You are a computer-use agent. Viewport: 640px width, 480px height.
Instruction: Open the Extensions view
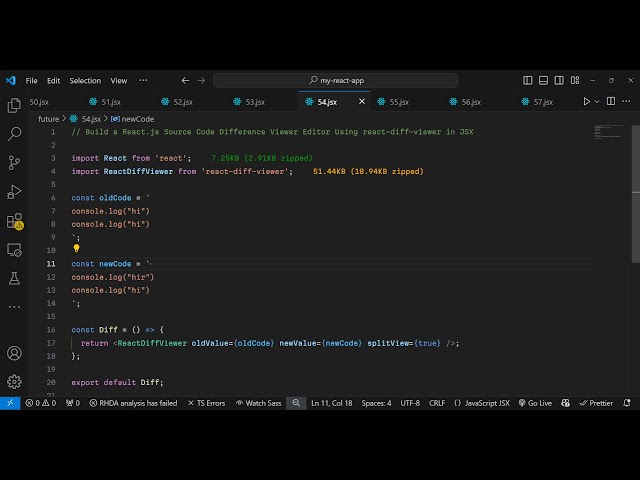coord(14,220)
